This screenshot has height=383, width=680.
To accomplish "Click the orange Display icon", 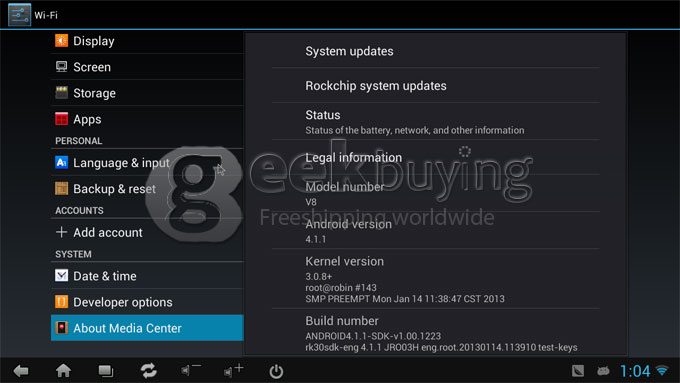I will [x=62, y=41].
